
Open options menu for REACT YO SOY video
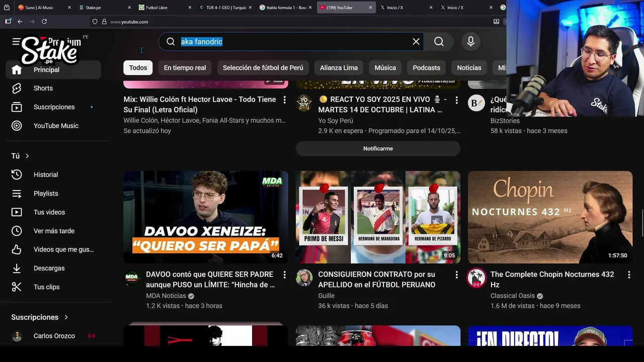[x=456, y=100]
